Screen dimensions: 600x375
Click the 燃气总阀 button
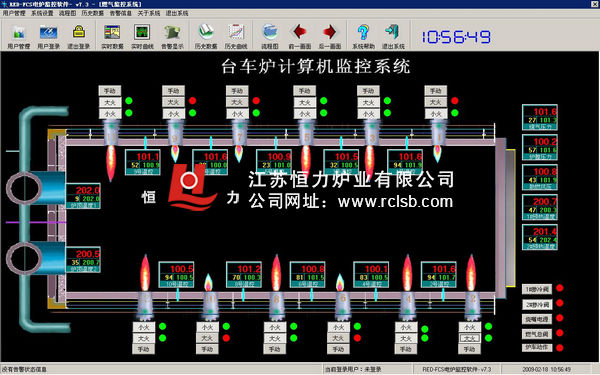point(537,334)
